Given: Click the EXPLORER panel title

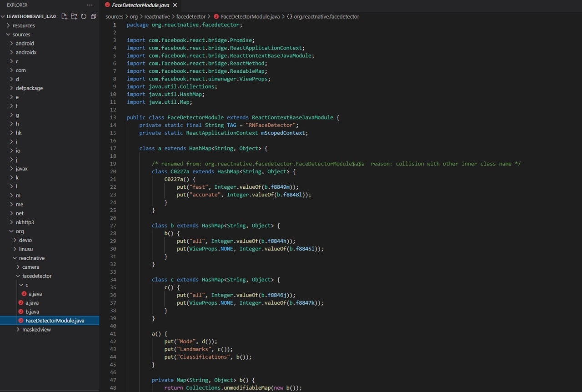Looking at the screenshot, I should coord(17,5).
